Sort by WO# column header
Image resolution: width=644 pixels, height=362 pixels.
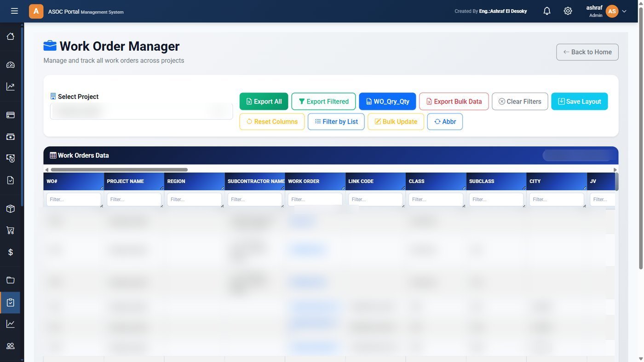pos(74,181)
